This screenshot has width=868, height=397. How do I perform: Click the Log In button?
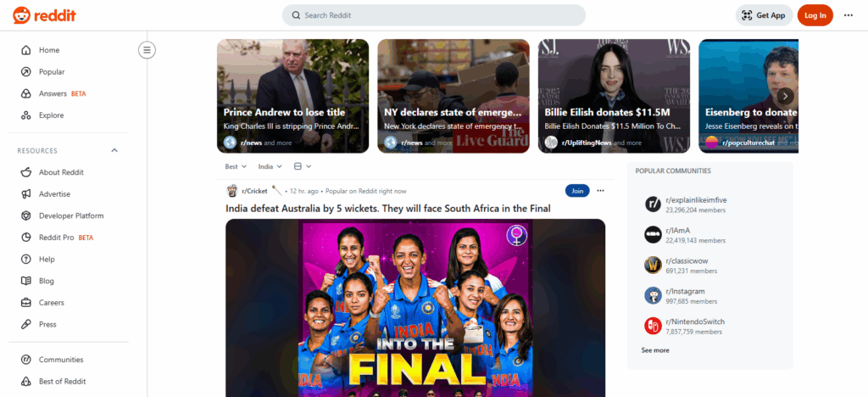815,15
